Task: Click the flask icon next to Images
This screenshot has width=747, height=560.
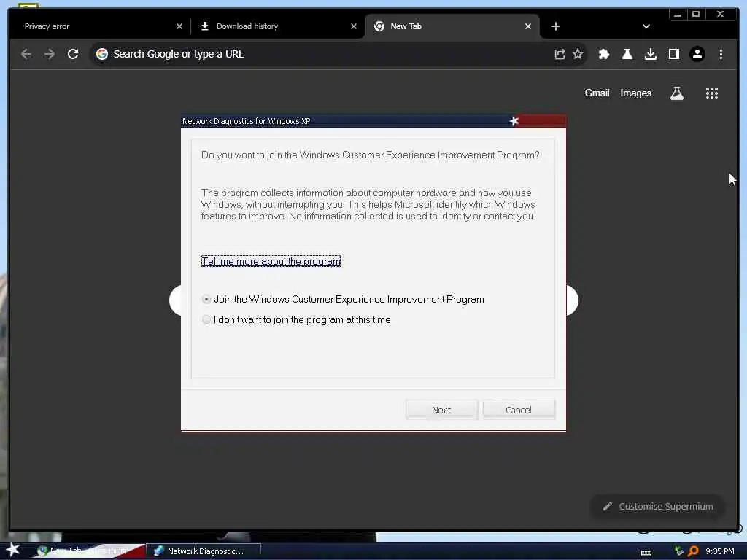Action: click(x=677, y=93)
